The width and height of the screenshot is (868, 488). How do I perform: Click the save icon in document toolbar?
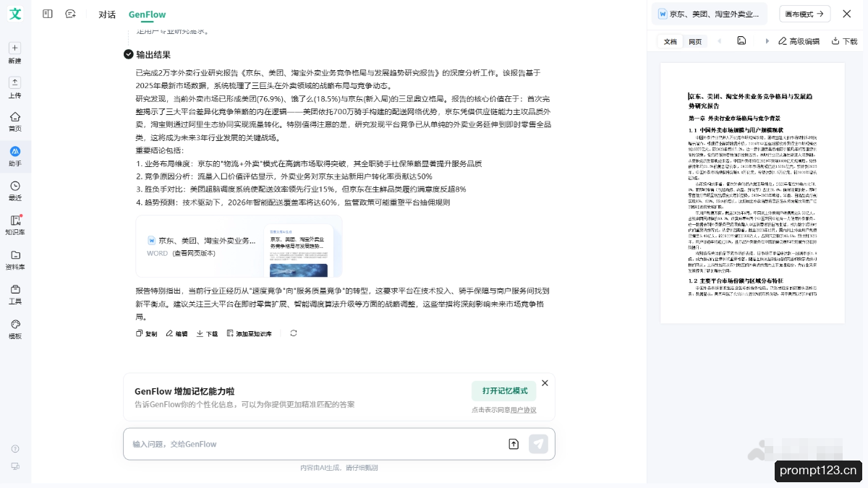[x=741, y=40]
